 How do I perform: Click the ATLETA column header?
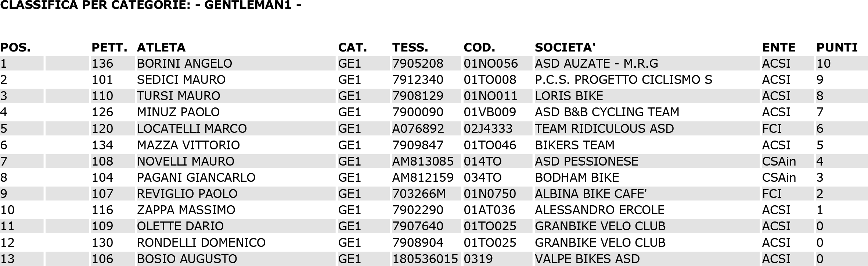tap(161, 47)
